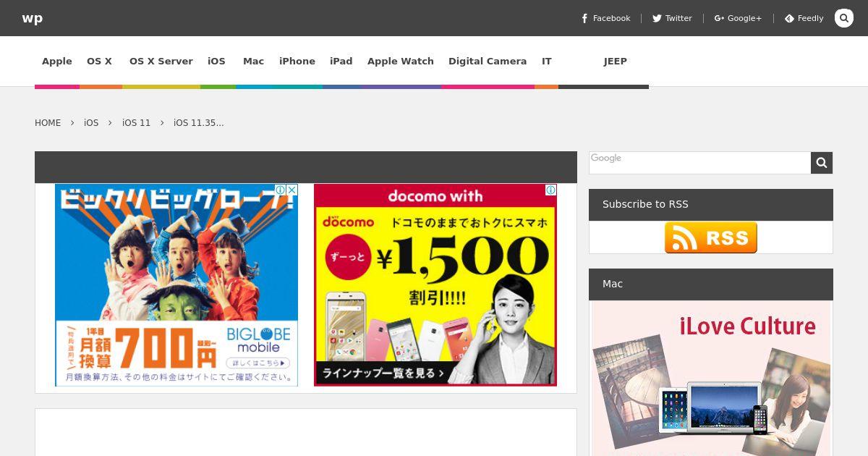Image resolution: width=868 pixels, height=456 pixels.
Task: Click the Mac sidebar widget heading
Action: (613, 284)
